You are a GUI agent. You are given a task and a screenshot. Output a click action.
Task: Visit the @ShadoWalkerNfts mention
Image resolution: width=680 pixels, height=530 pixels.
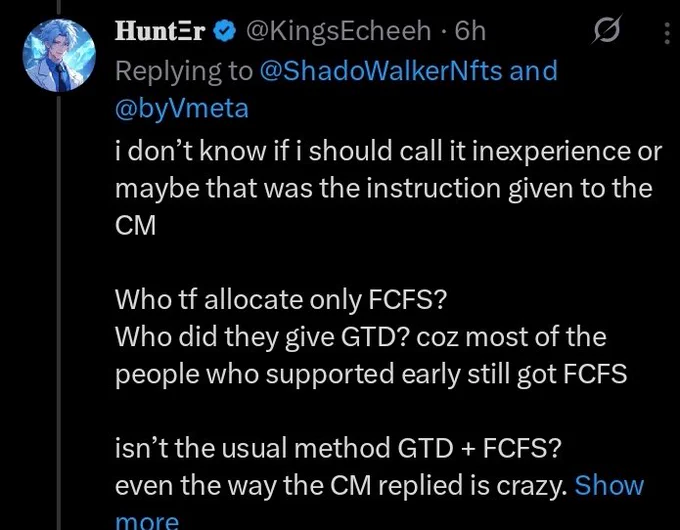pyautogui.click(x=381, y=71)
